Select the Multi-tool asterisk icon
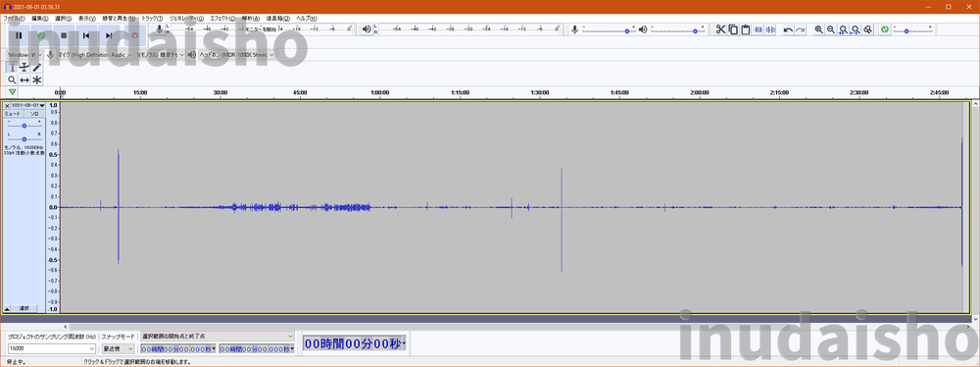 37,79
